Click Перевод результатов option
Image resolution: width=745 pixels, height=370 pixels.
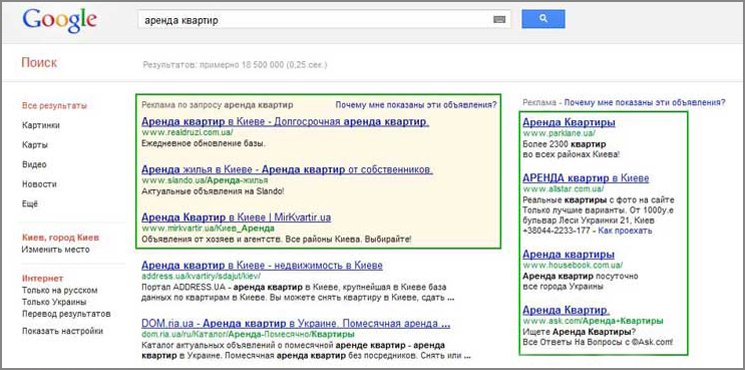tap(66, 314)
